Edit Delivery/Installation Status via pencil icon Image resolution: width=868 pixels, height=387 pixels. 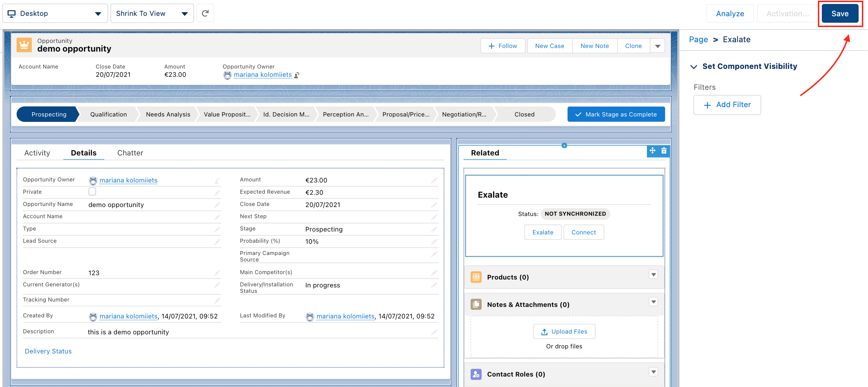(x=434, y=285)
